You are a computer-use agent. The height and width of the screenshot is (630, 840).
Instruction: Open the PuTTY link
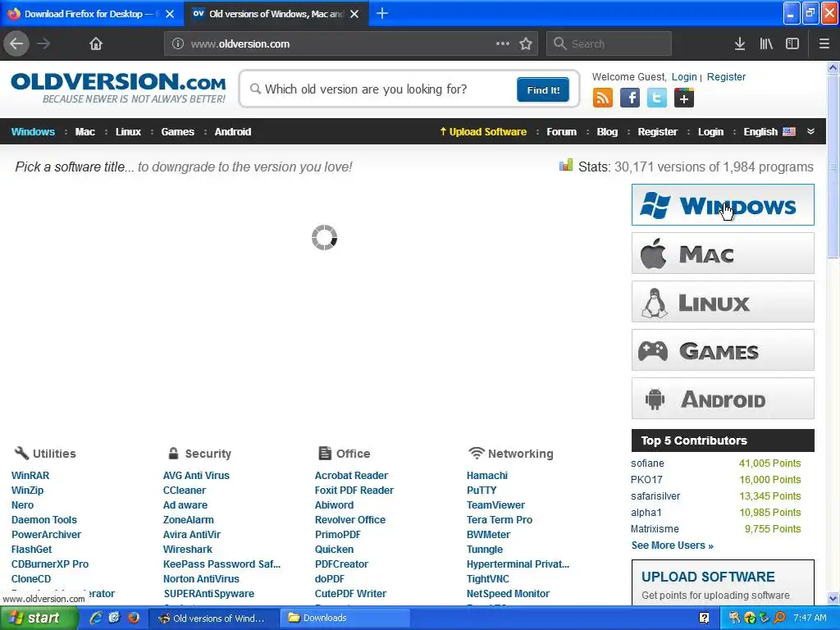click(482, 491)
